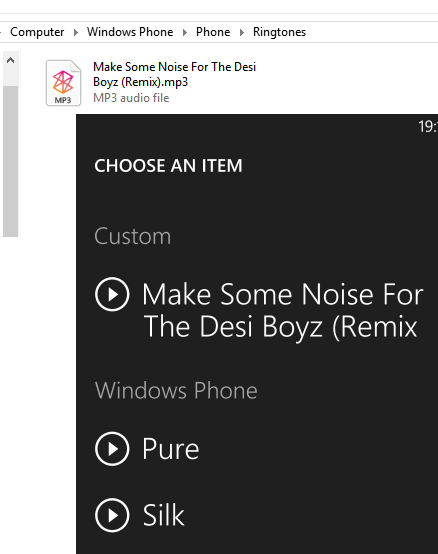Go to Windows Phone breadcrumb folder

(x=130, y=32)
